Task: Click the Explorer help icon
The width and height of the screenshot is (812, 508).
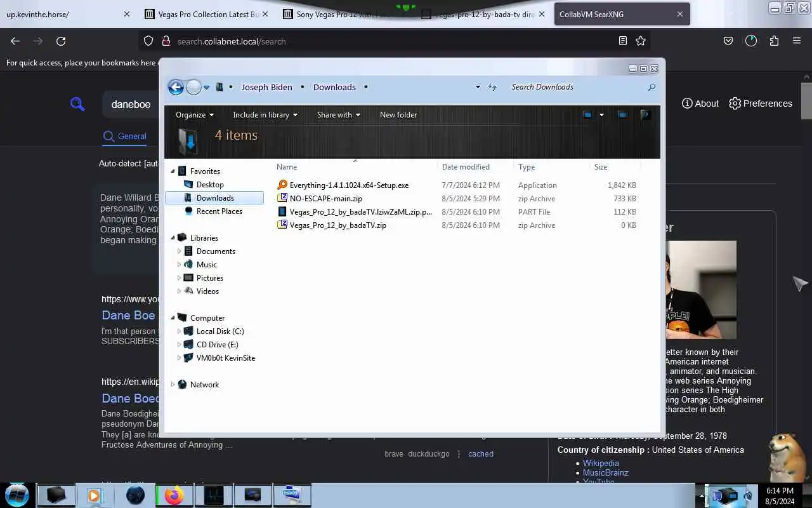Action: pos(645,115)
